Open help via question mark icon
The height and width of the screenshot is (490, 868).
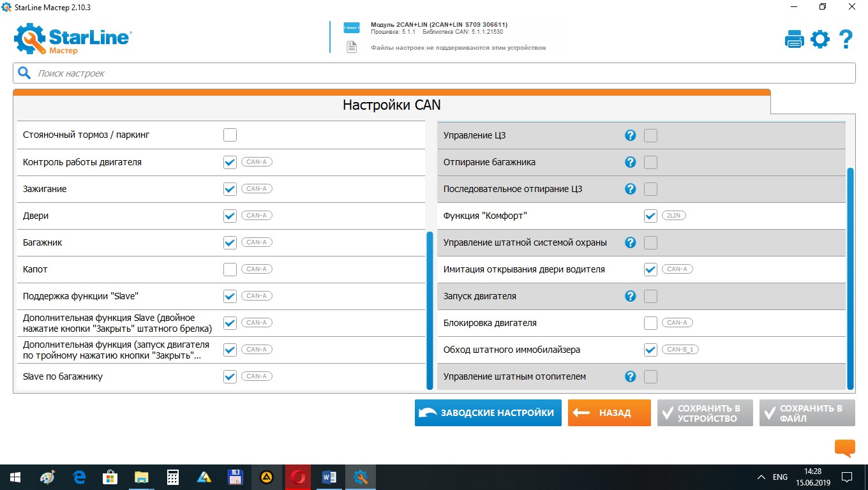[x=846, y=40]
